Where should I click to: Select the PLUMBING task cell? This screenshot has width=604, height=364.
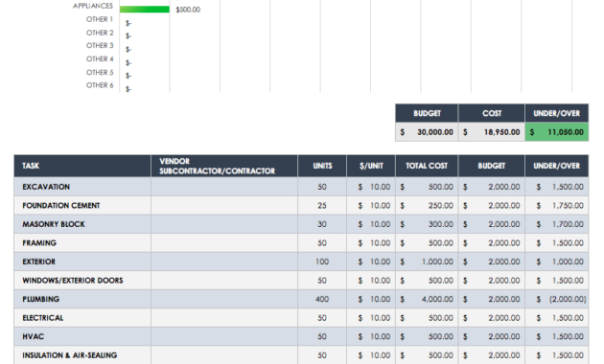click(82, 299)
